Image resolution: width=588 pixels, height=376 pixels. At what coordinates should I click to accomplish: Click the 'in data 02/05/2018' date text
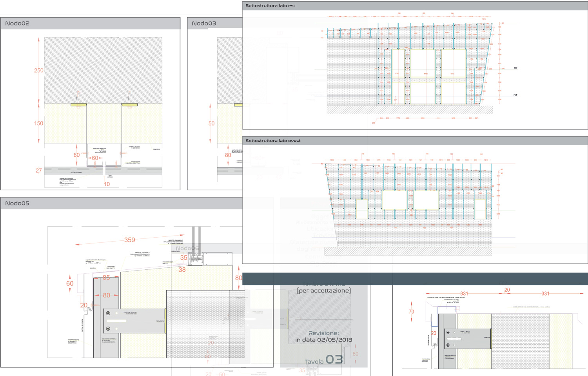(x=323, y=340)
